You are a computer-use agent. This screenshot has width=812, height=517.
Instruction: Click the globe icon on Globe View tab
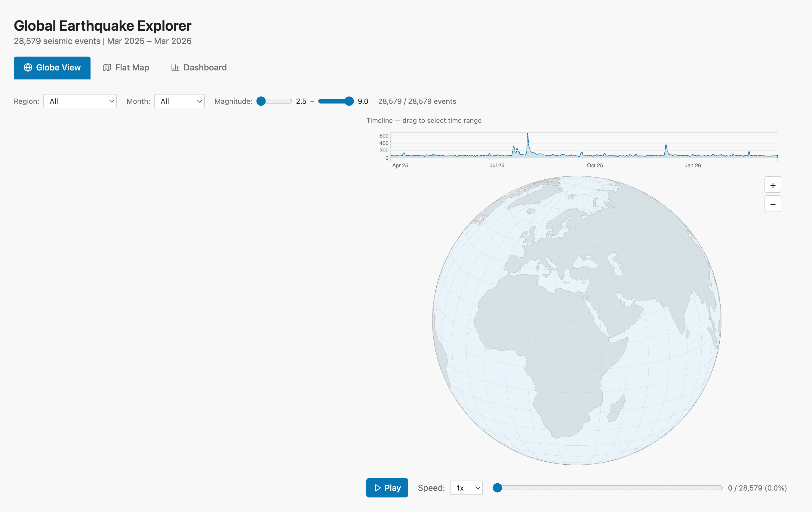coord(28,67)
